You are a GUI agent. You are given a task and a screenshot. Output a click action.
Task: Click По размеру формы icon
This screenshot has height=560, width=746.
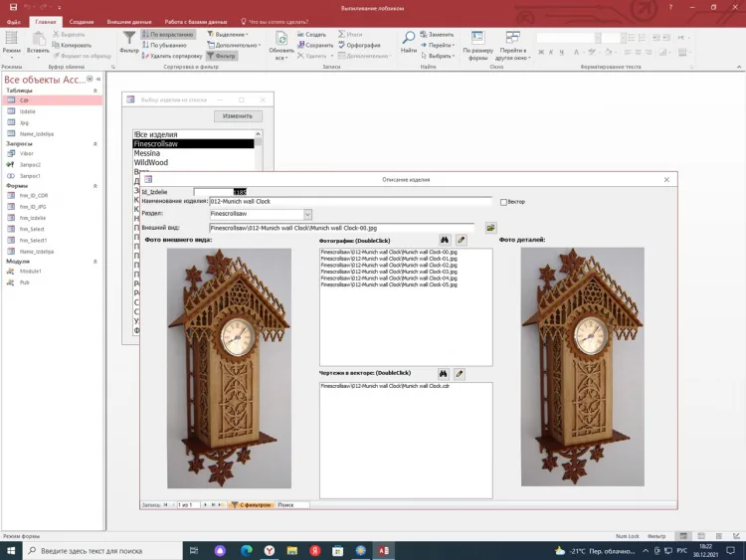[477, 46]
